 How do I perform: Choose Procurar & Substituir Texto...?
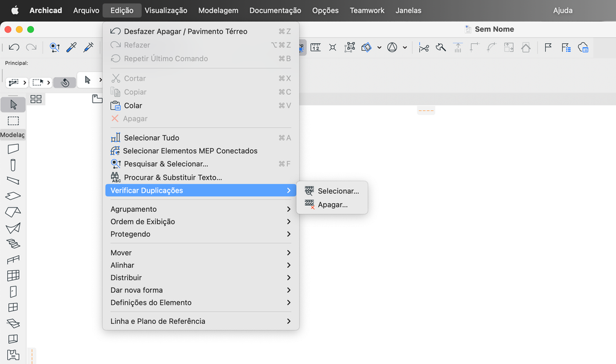pos(201,177)
